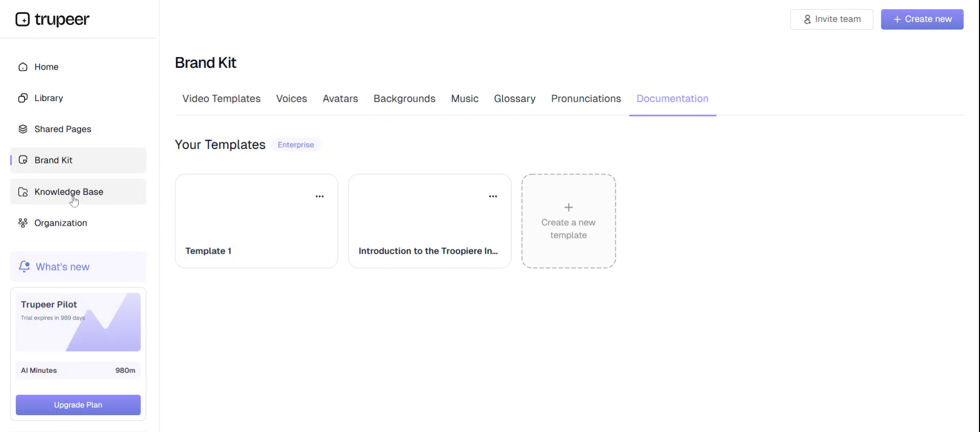Click the Invite team button

coord(831,19)
